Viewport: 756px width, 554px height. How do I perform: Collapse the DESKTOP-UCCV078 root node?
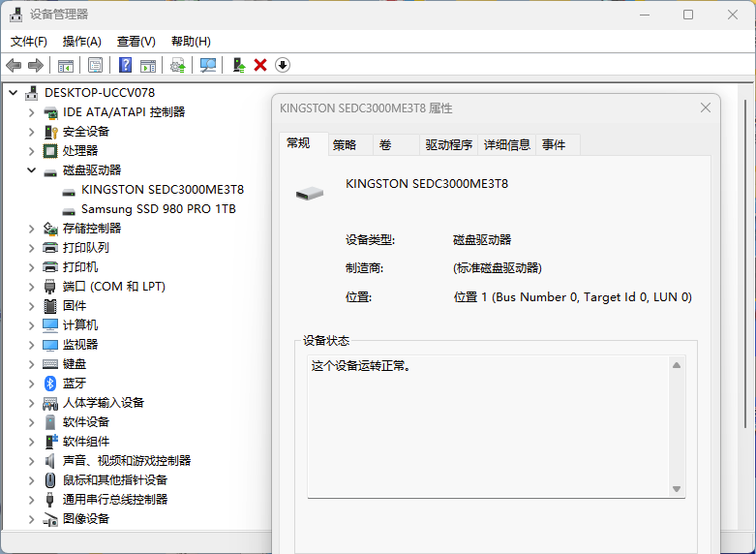[14, 92]
